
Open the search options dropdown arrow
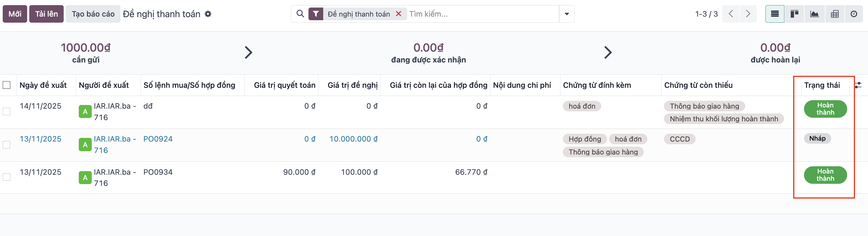567,14
